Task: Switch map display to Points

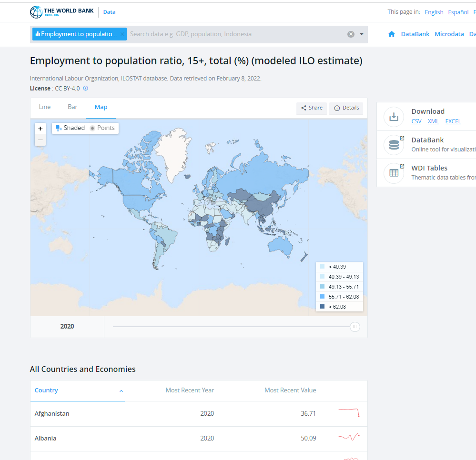Action: 102,128
